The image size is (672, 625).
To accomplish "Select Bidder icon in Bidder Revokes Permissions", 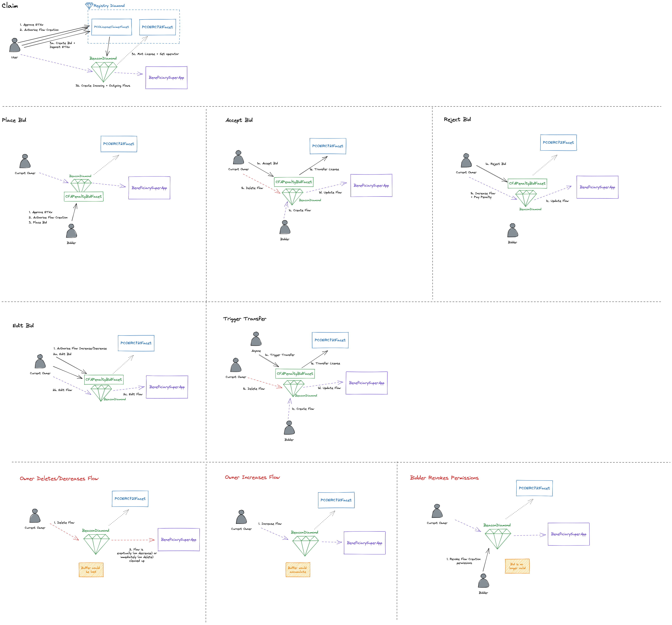I will (x=483, y=581).
